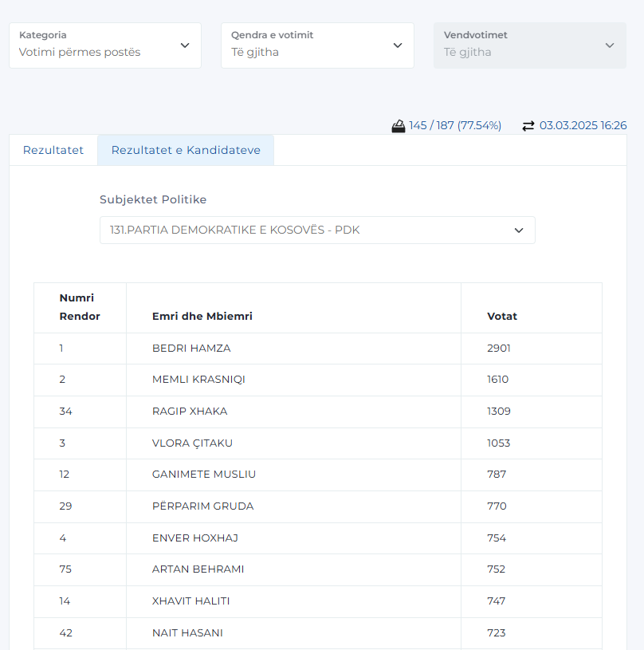The width and height of the screenshot is (644, 650).
Task: Select the VLORA ÇITAKU entry
Action: tap(192, 443)
